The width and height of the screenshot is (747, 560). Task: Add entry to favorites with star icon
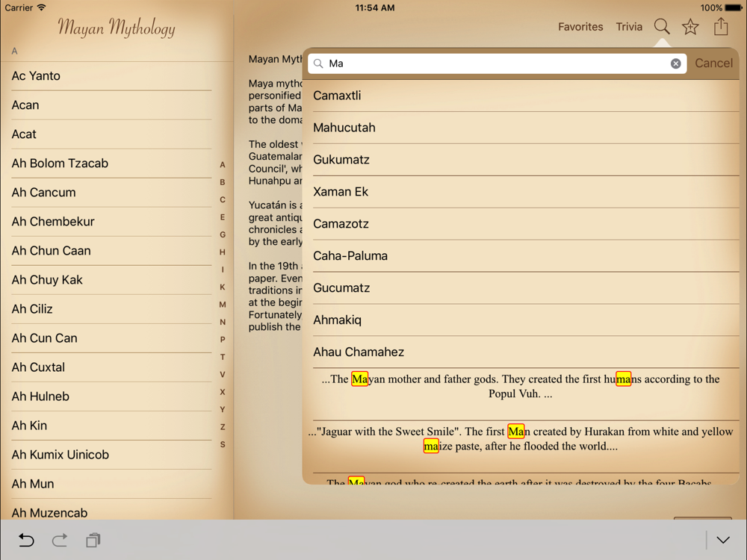point(690,27)
